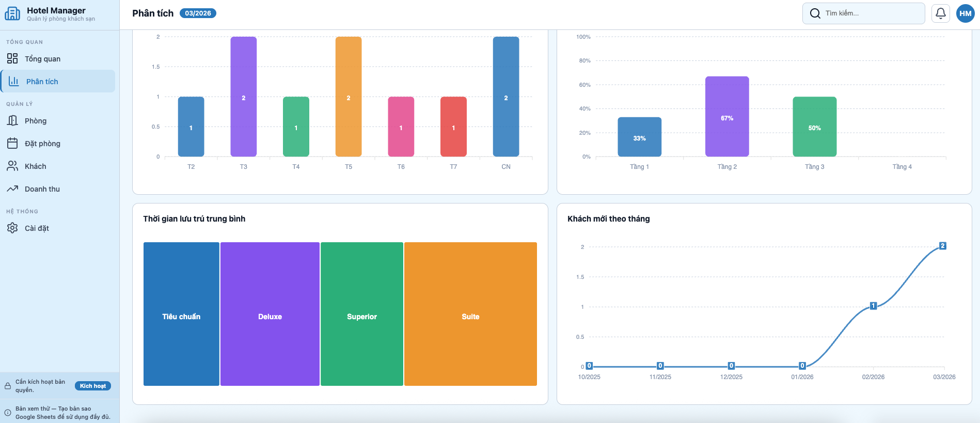This screenshot has height=423, width=980.
Task: Click the Đặt phòng calendar icon
Action: pyautogui.click(x=12, y=144)
